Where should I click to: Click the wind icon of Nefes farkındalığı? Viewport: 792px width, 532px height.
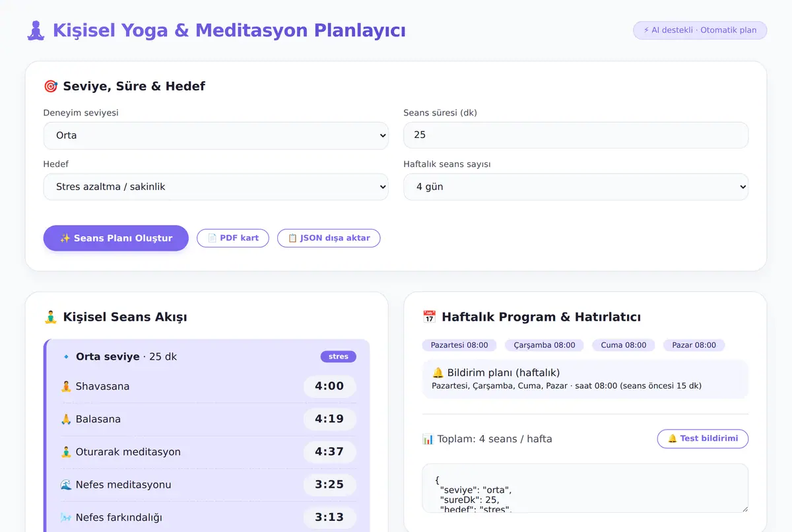(66, 517)
